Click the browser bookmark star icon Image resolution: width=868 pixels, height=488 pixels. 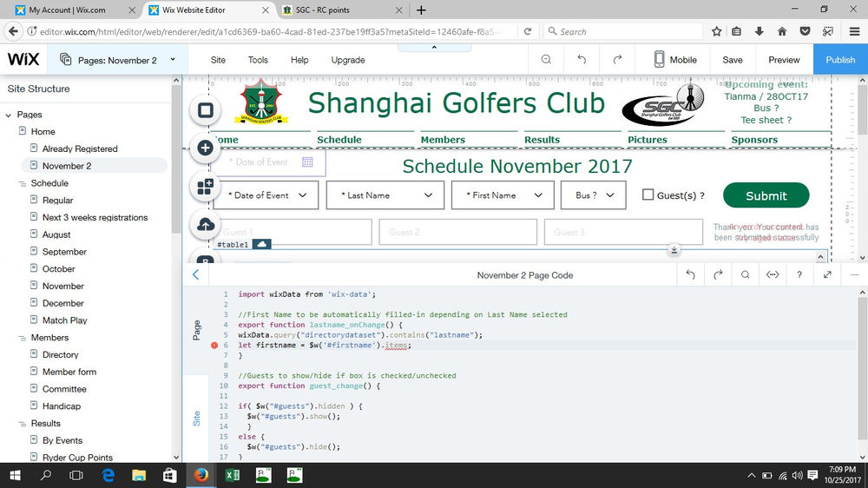pos(716,31)
